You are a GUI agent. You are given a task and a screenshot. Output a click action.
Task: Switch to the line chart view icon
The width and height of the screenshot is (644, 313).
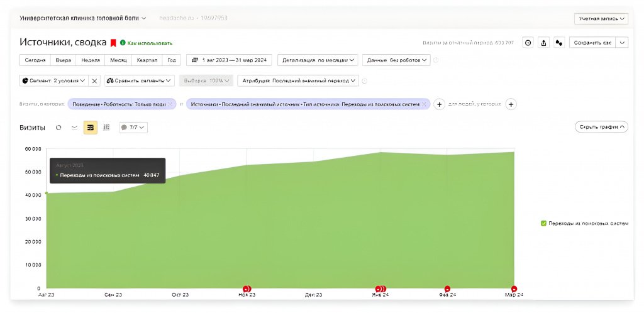pos(74,128)
